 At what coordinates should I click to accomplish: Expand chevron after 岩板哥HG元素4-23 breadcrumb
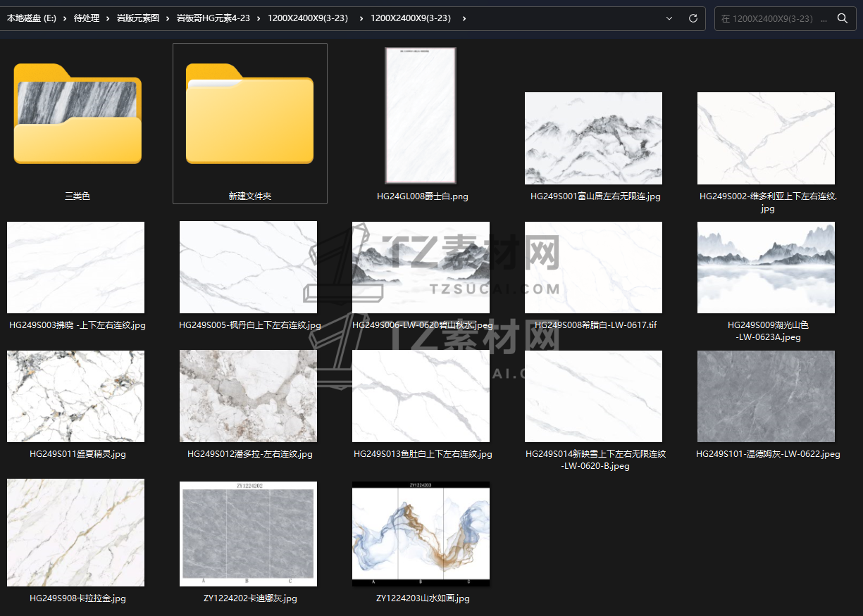pyautogui.click(x=259, y=18)
